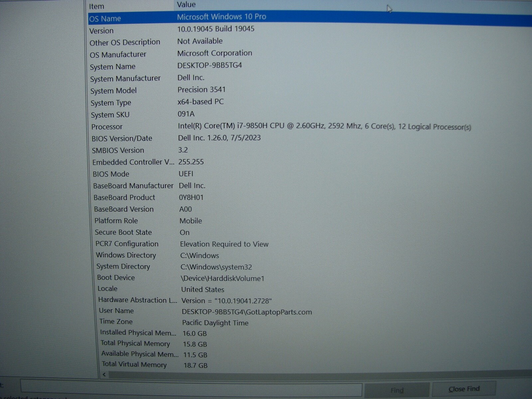Click the C:\Windows\system32 value
Image resolution: width=532 pixels, height=399 pixels.
pyautogui.click(x=216, y=267)
